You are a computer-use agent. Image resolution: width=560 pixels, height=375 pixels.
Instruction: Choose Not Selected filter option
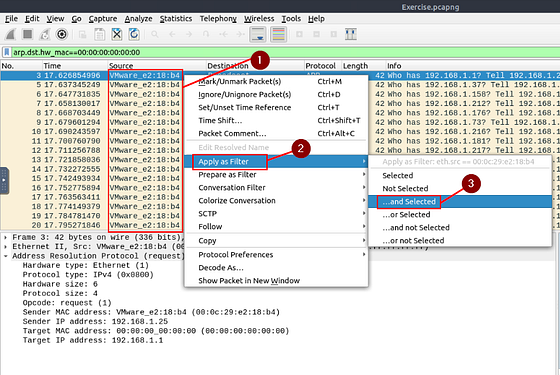[460, 189]
